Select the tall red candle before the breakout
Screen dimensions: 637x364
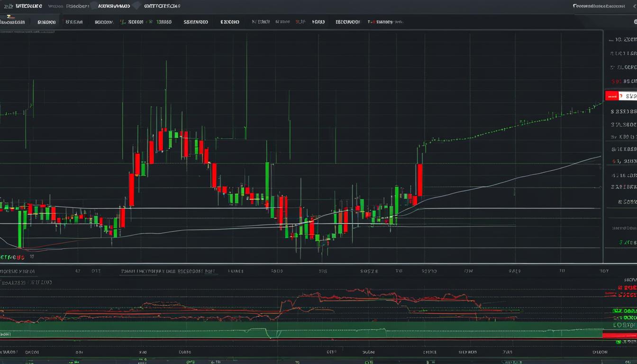[419, 180]
